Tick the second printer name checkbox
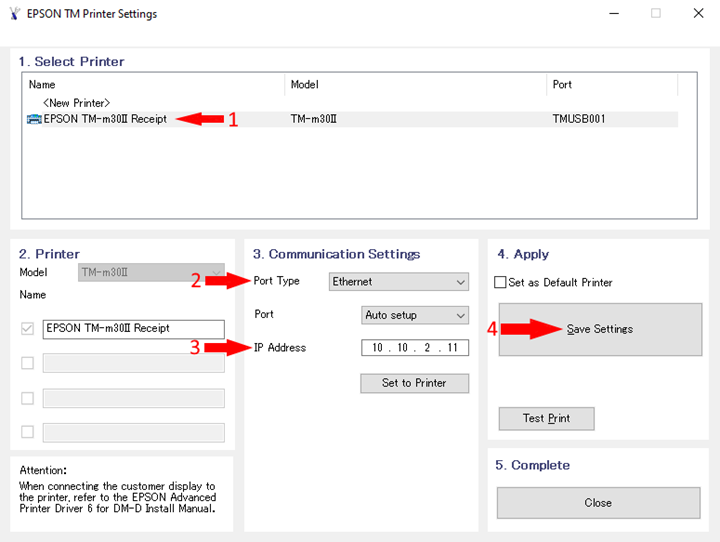This screenshot has height=542, width=720. click(27, 363)
